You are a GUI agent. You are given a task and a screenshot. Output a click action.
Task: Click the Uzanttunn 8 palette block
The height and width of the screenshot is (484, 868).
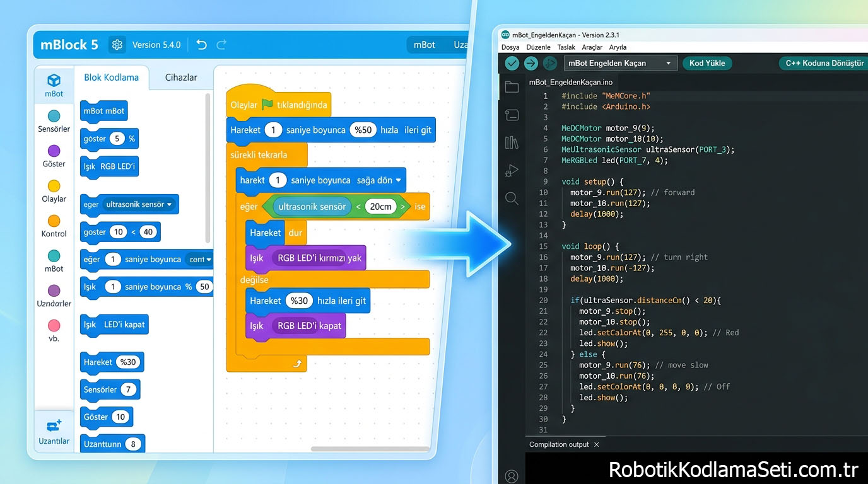point(113,444)
